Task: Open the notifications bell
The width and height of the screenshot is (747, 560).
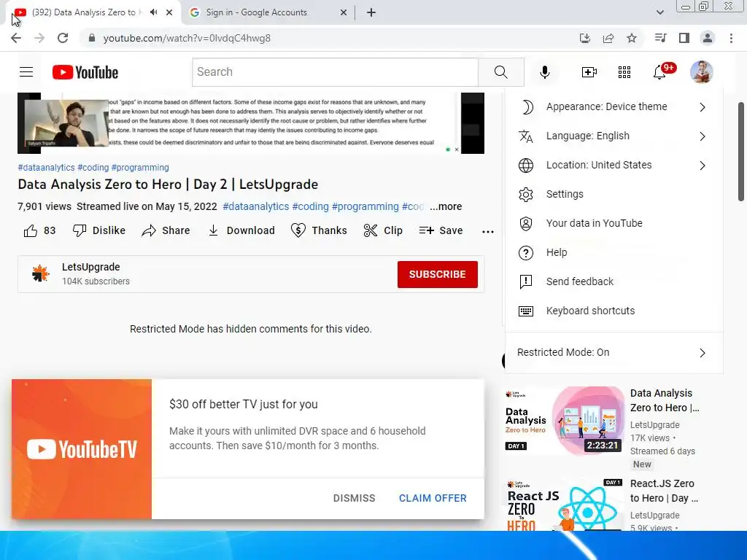Action: click(659, 72)
